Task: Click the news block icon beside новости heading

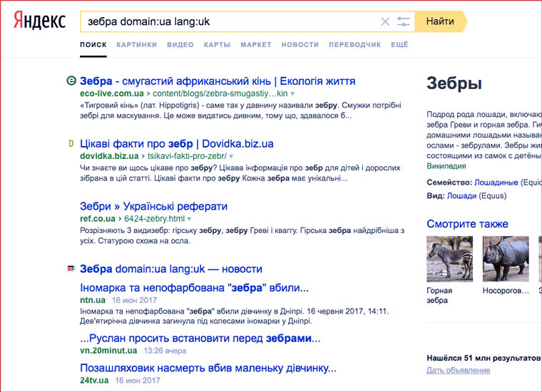Action: pyautogui.click(x=71, y=269)
